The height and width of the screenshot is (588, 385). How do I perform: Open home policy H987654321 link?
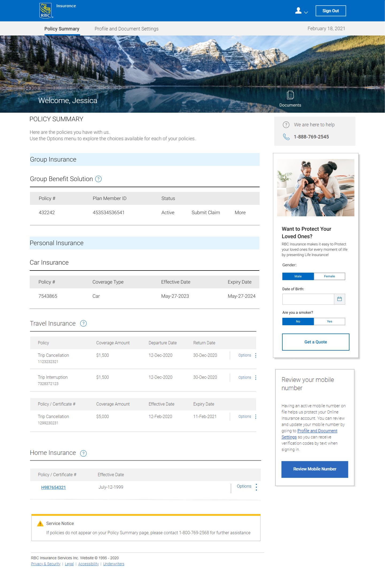click(x=53, y=487)
